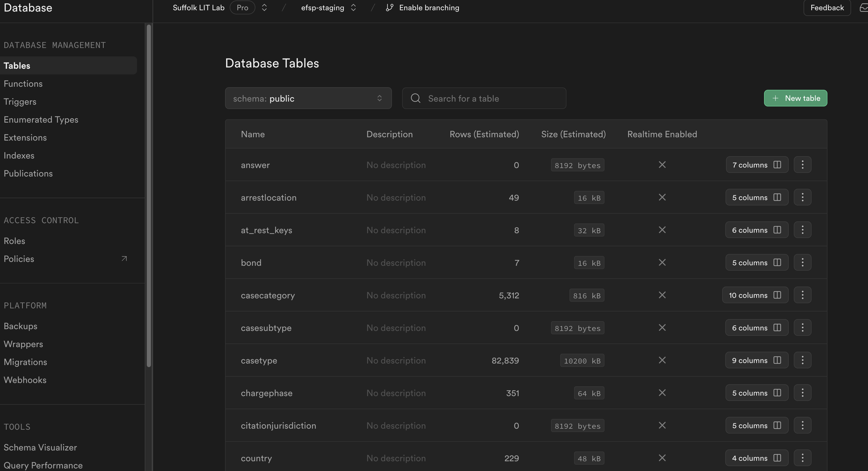Click the Pro plan badge

242,8
